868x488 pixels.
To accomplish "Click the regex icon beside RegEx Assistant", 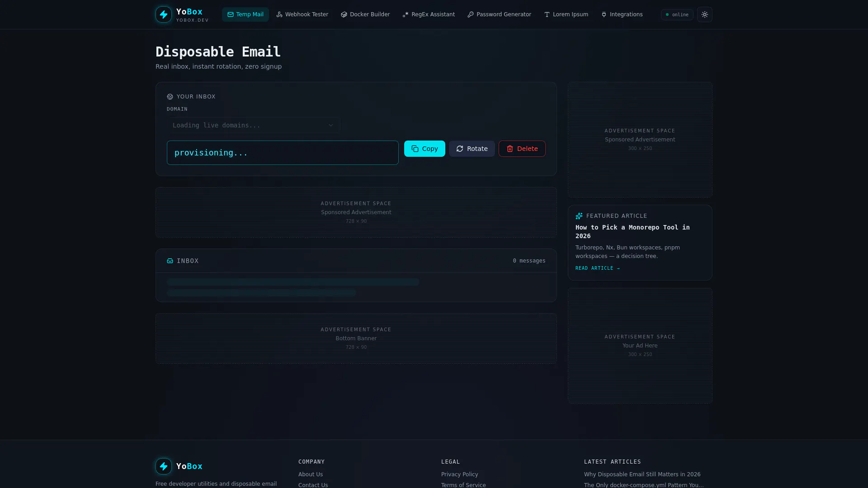I will 405,14.
